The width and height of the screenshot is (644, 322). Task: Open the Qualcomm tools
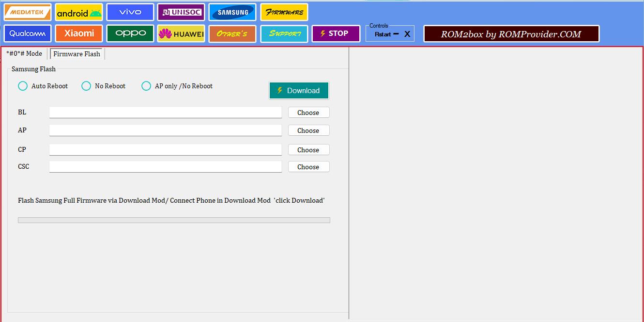[x=27, y=33]
